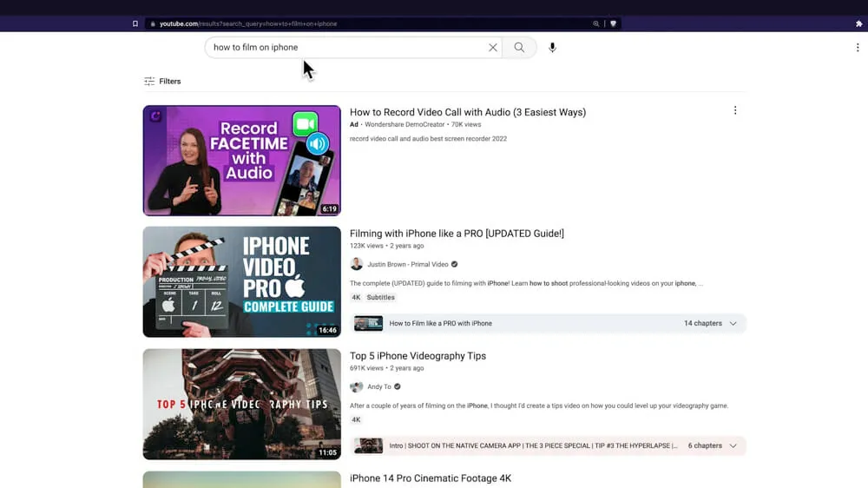Click the browser bookmark icon
The image size is (868, 488).
tap(135, 23)
